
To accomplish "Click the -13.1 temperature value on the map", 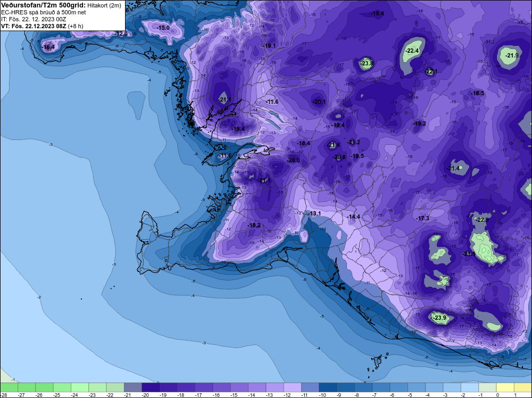I will [x=314, y=213].
